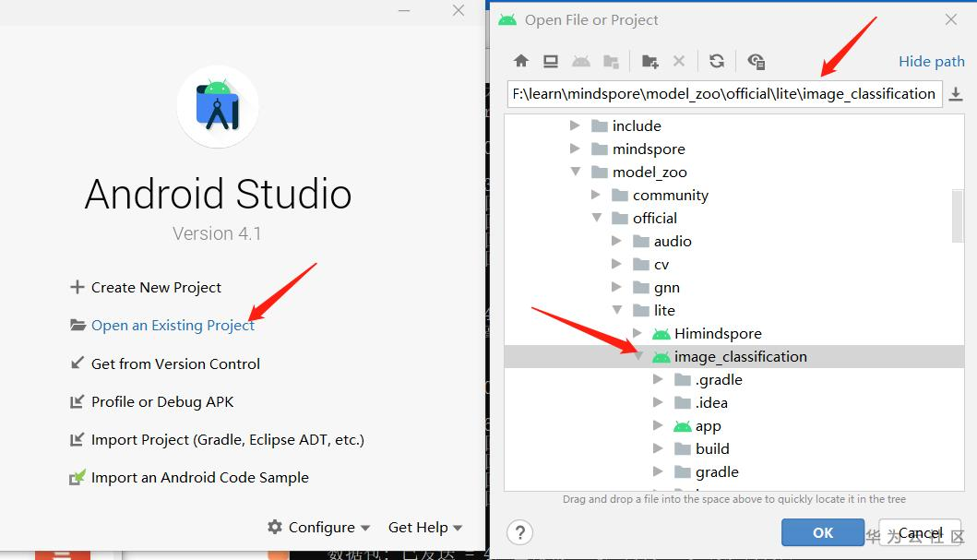This screenshot has height=560, width=977.
Task: Expand the cv folder
Action: 616,264
